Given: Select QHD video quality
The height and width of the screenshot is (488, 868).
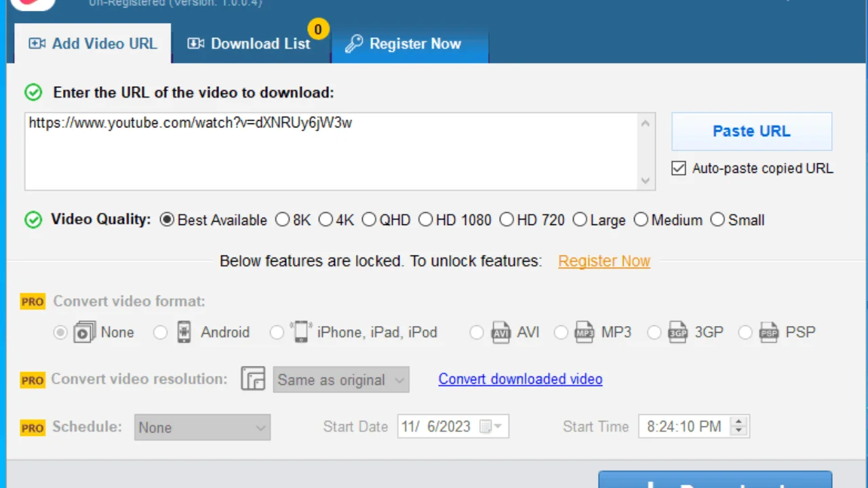Looking at the screenshot, I should (x=369, y=220).
